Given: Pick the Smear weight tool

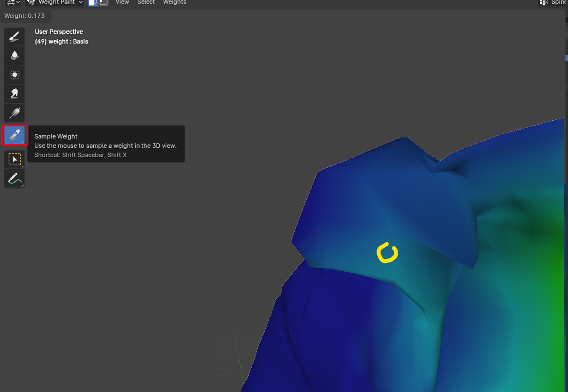Looking at the screenshot, I should 14,94.
